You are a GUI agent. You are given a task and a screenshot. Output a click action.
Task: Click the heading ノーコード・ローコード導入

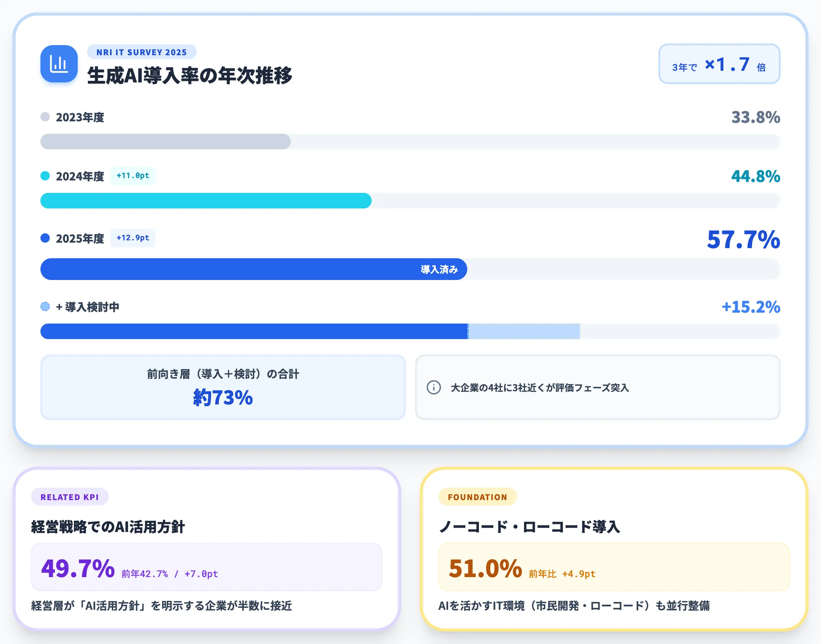click(529, 527)
